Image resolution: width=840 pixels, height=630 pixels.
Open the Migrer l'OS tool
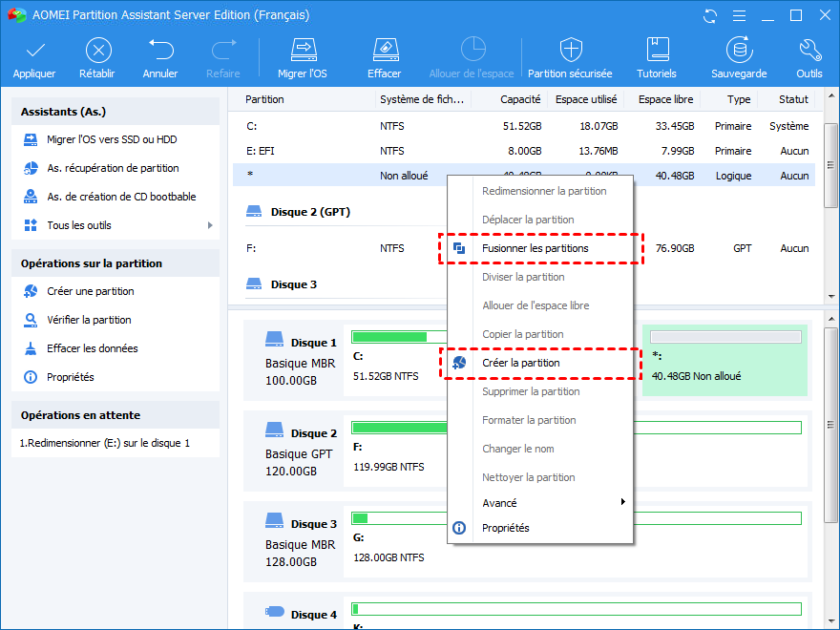[303, 50]
